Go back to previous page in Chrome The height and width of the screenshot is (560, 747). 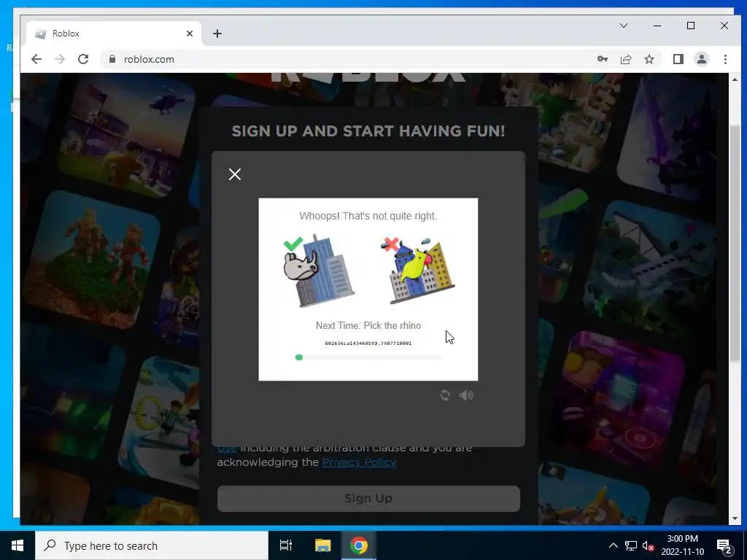pyautogui.click(x=36, y=59)
